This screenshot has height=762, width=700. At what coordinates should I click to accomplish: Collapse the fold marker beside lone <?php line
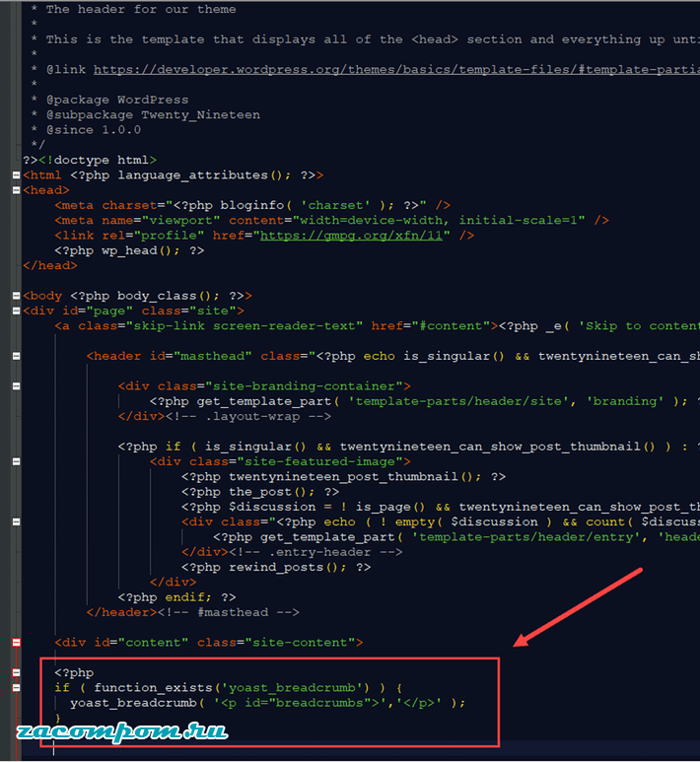(x=16, y=672)
